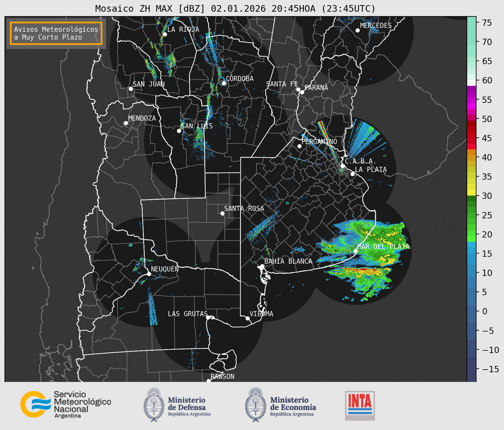
Task: Click the NEUQUÉN city marker dot
Action: click(149, 274)
